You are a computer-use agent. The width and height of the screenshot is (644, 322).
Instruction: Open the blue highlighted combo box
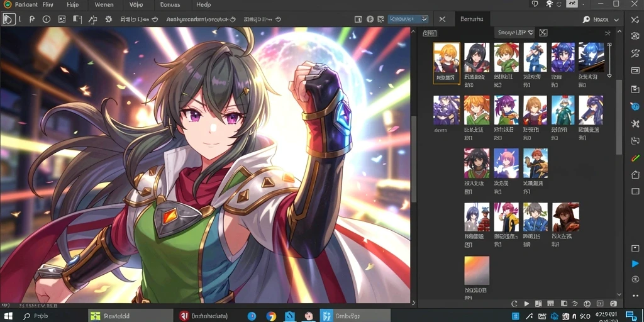click(408, 19)
